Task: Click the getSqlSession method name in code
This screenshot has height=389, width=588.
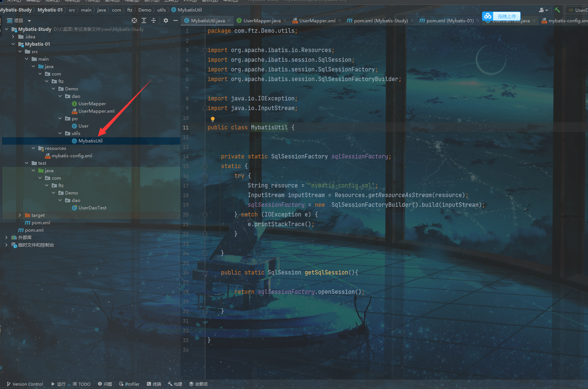Action: [327, 273]
